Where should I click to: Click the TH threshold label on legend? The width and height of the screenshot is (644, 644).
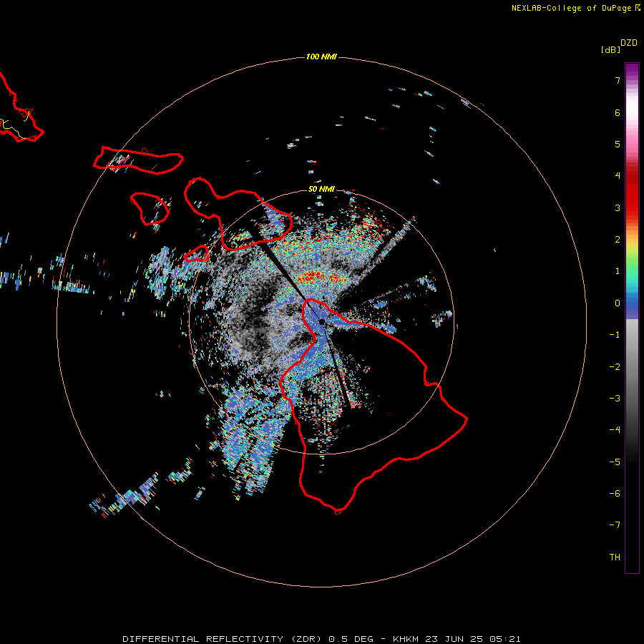(615, 557)
